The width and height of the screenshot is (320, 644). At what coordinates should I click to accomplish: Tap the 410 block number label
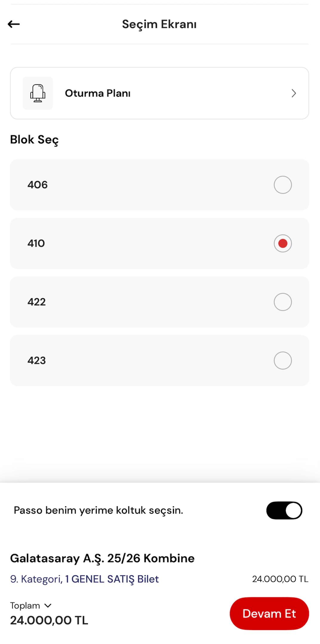[x=36, y=243]
